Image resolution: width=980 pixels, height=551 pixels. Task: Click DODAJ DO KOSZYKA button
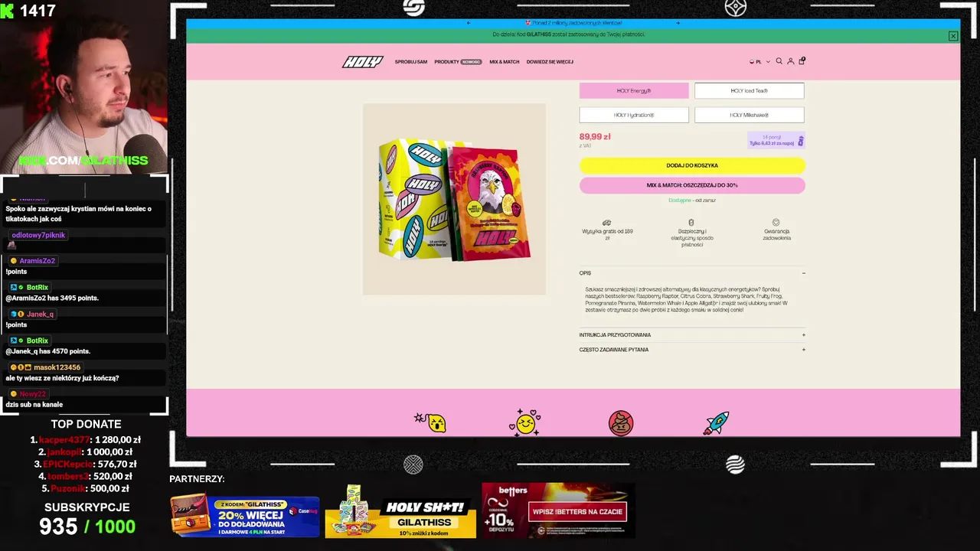(692, 165)
